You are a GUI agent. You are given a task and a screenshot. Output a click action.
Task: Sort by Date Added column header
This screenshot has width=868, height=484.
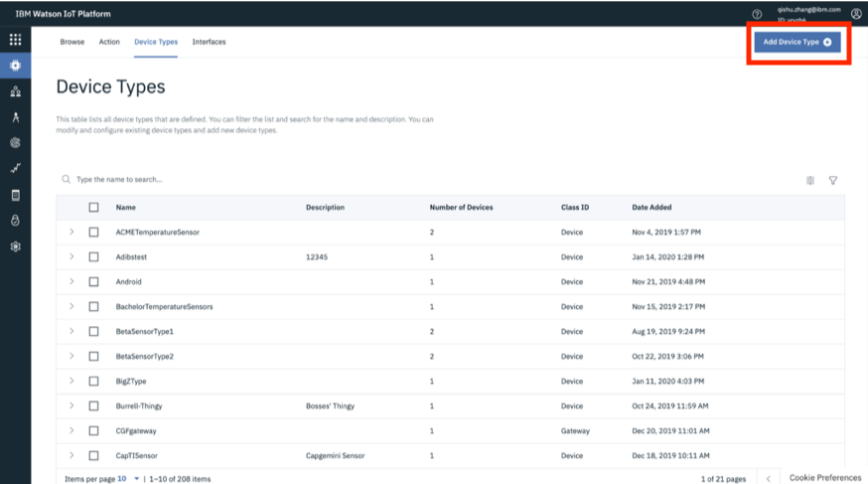pyautogui.click(x=651, y=207)
